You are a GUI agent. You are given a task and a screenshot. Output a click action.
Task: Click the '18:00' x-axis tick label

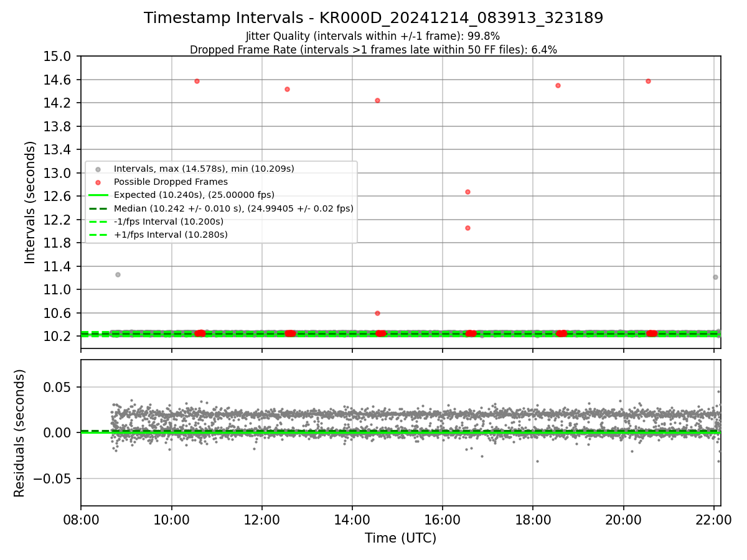click(533, 519)
